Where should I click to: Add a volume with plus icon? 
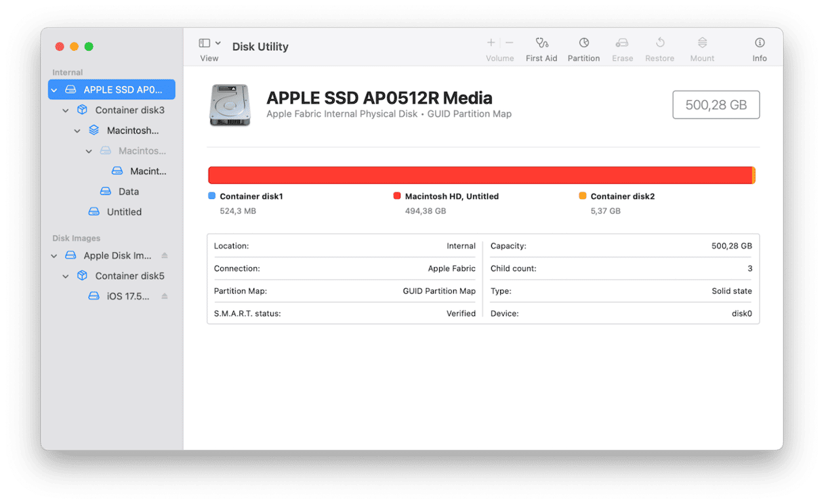click(491, 43)
